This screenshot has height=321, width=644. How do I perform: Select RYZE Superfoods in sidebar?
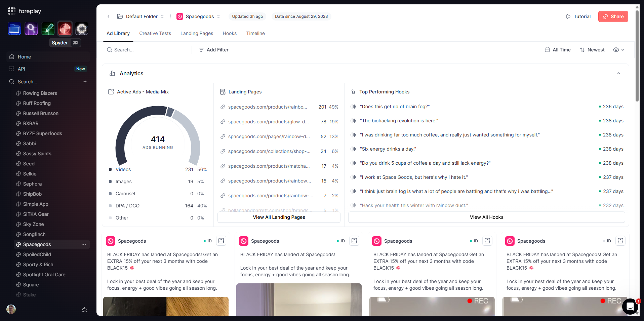tap(42, 133)
